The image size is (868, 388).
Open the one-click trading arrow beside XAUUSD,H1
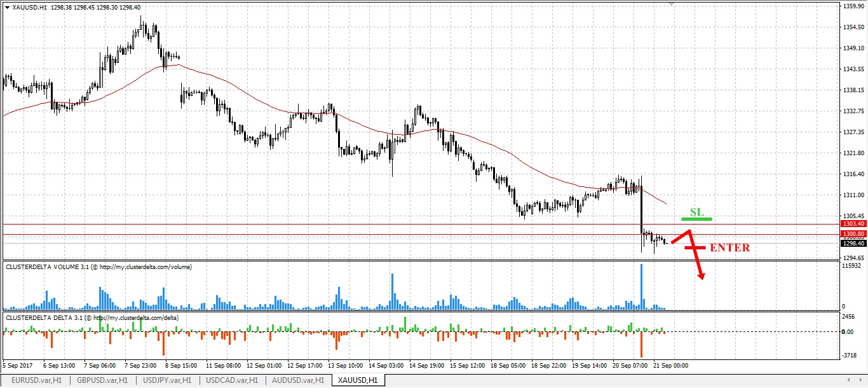click(7, 7)
